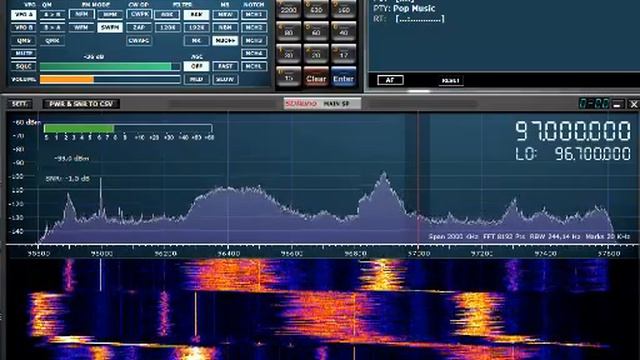Viewport: 640px width, 360px height.
Task: Toggle the SQLC squelch button
Action: click(x=24, y=67)
